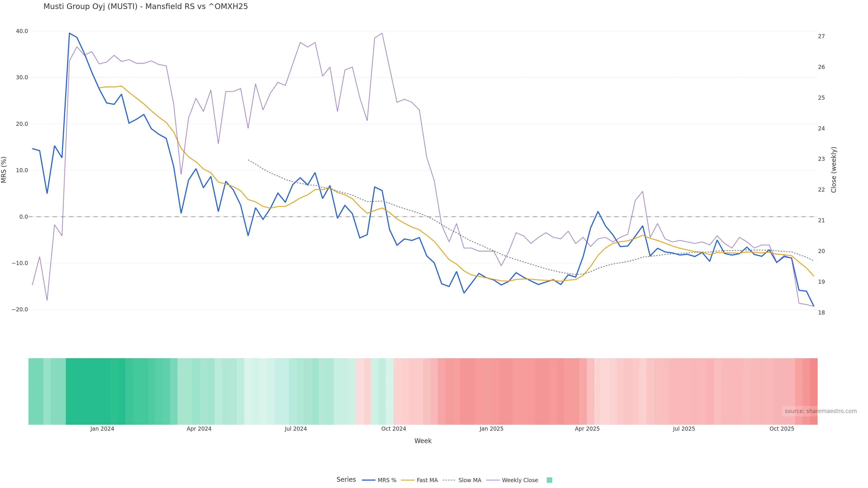The width and height of the screenshot is (868, 488).
Task: Click the 'Jan 2025' x-axis tick label
Action: (491, 429)
